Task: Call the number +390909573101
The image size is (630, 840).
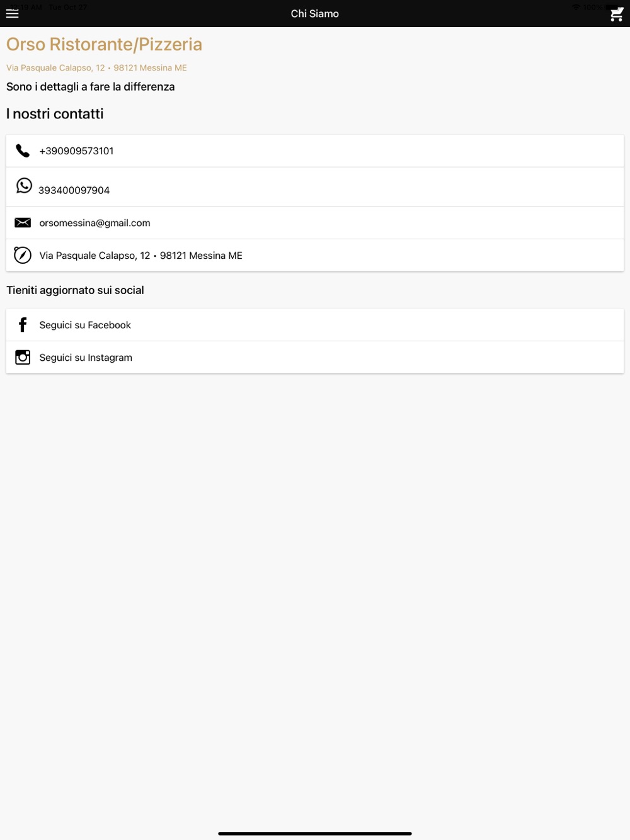Action: [315, 151]
